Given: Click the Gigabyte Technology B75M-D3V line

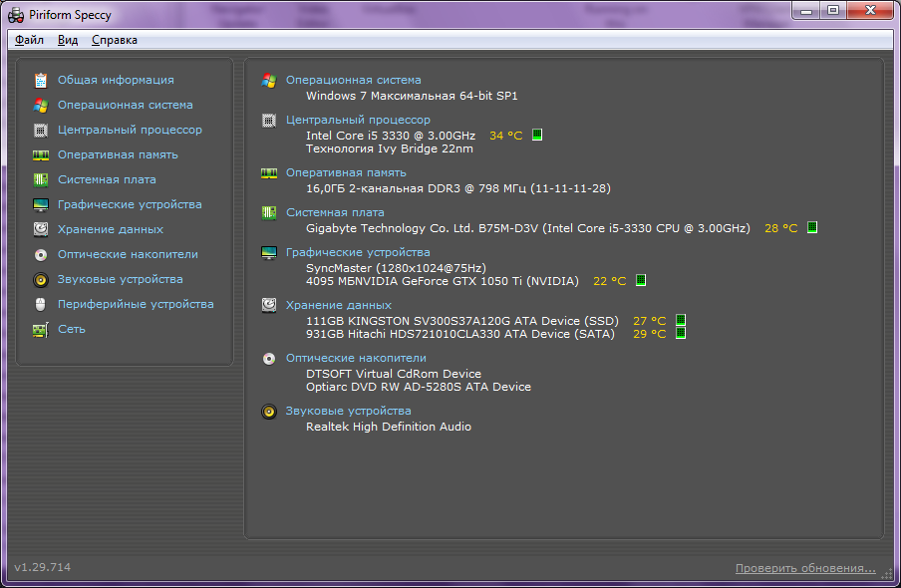Looking at the screenshot, I should click(x=528, y=228).
